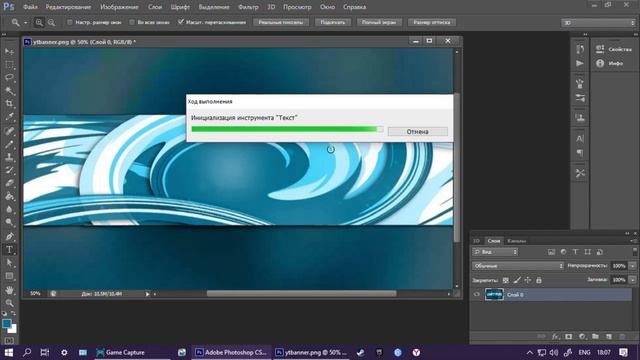
Task: Click zoom in icon in options bar
Action: [39, 22]
